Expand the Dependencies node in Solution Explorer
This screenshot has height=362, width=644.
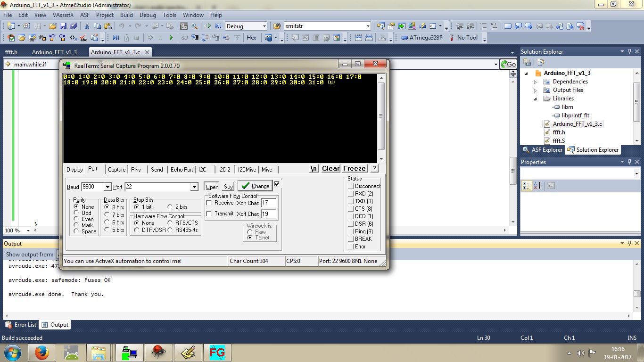coord(535,82)
